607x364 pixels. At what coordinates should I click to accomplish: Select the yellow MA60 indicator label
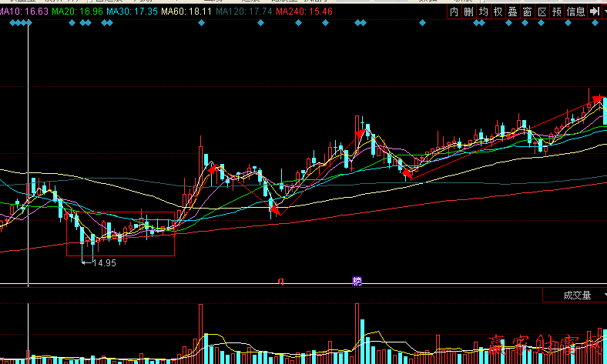[x=187, y=12]
